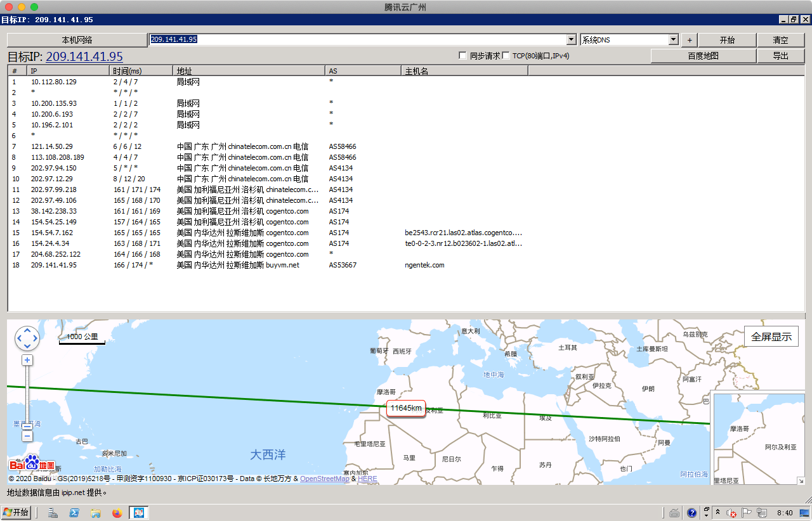
Task: Enable the TCP(80端口,IPv4) checkbox
Action: pyautogui.click(x=506, y=56)
